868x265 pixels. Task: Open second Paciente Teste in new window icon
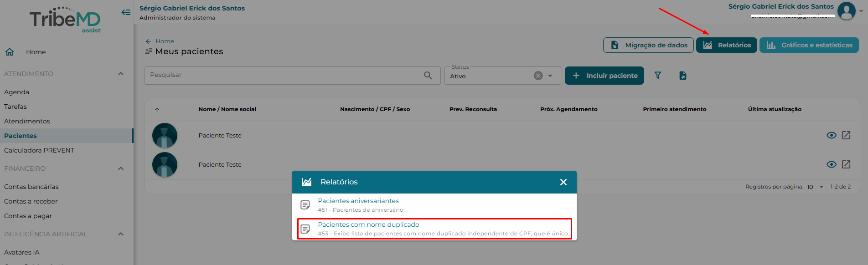(x=846, y=164)
